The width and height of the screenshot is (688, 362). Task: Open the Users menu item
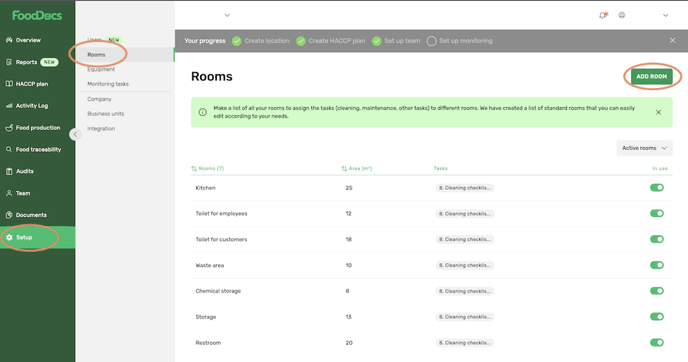point(94,39)
